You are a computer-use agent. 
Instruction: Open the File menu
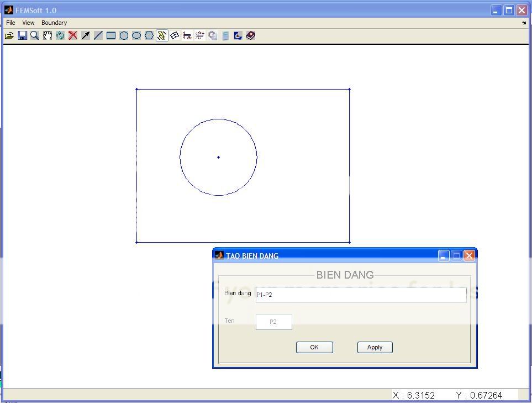click(x=10, y=23)
